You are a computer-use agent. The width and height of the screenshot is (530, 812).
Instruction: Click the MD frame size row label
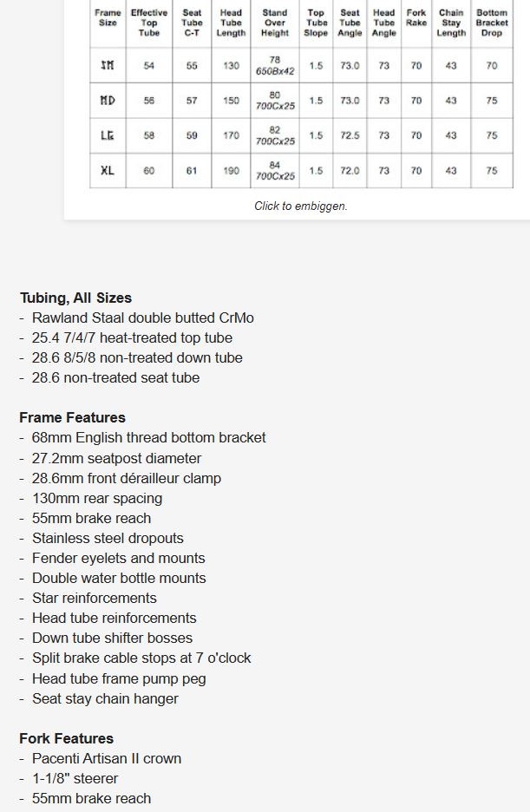[108, 101]
